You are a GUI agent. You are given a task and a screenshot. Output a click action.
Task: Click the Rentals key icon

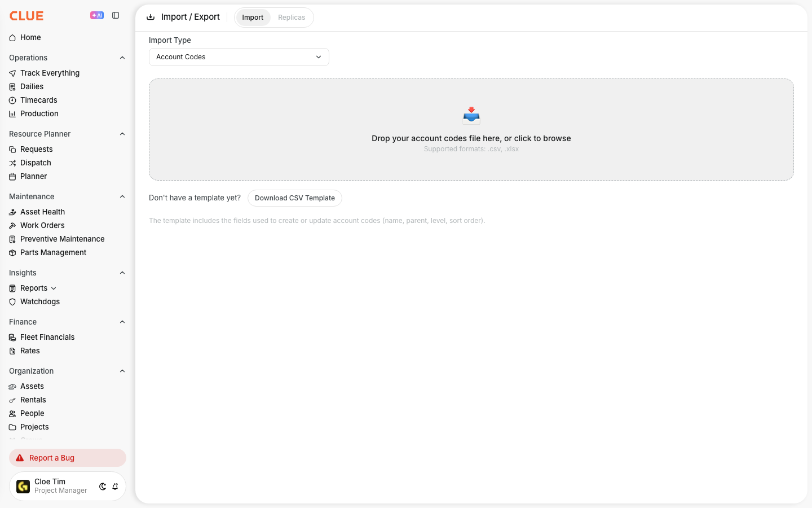(12, 400)
